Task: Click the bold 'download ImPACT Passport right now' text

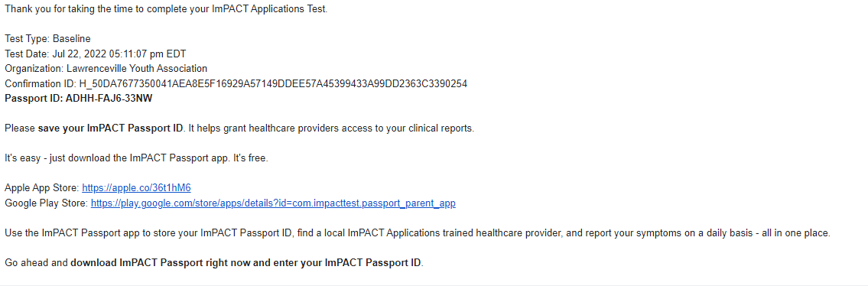Action: pyautogui.click(x=161, y=263)
